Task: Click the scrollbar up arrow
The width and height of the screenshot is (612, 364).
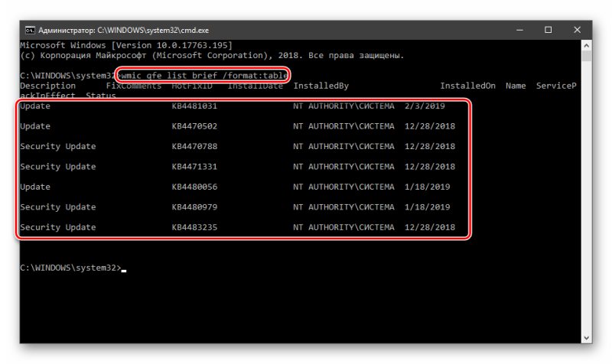Action: click(586, 46)
